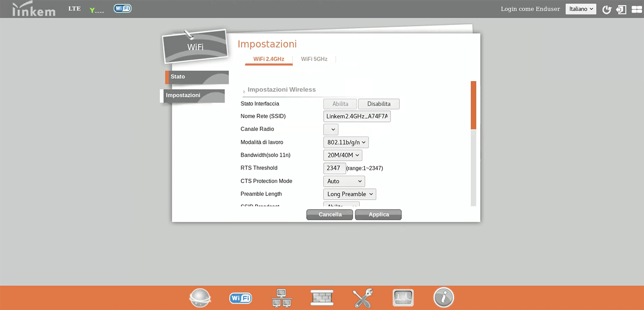This screenshot has height=310, width=644.
Task: Open the local network computers icon
Action: (x=281, y=298)
